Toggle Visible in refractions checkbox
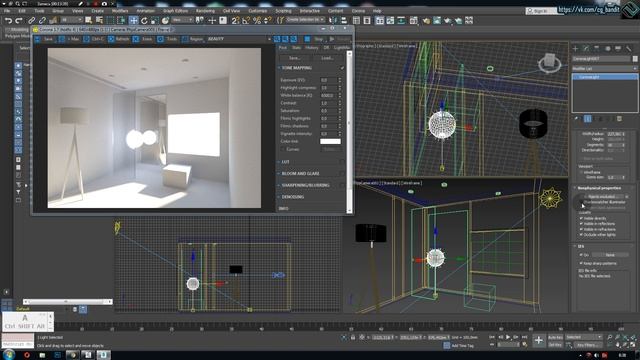Viewport: 640px width, 360px height. coord(581,229)
